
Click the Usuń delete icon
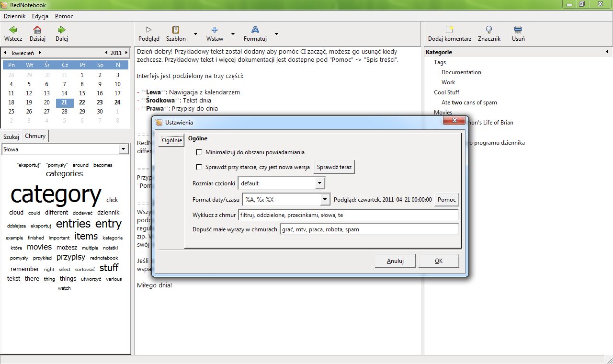[x=518, y=30]
